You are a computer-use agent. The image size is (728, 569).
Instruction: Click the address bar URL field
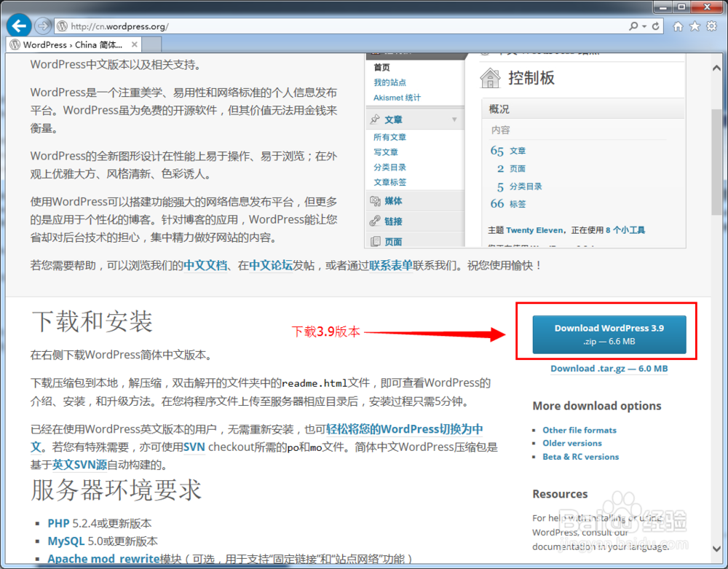pyautogui.click(x=344, y=26)
